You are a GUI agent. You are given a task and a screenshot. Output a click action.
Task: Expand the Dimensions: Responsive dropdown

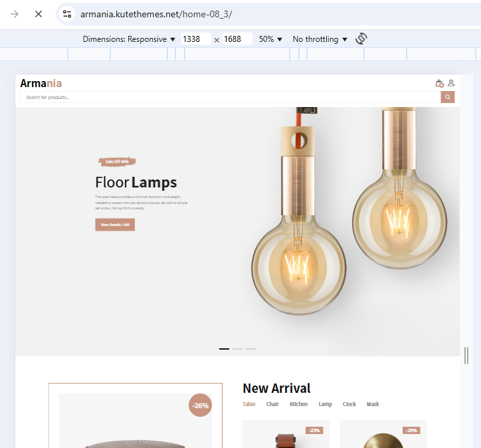(x=129, y=39)
